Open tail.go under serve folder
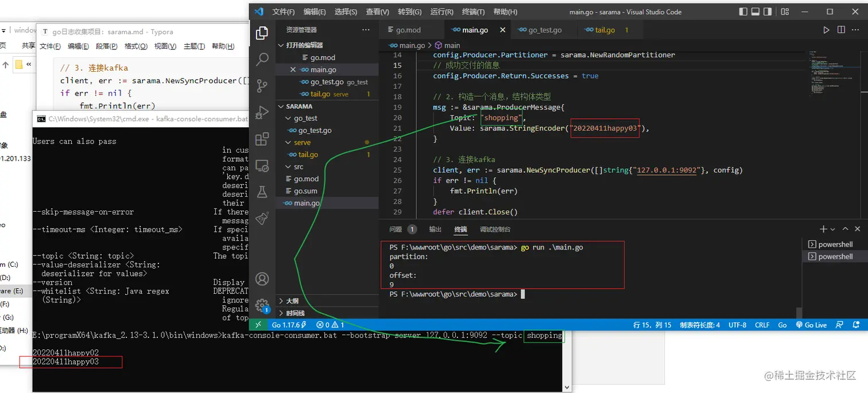 (327, 154)
